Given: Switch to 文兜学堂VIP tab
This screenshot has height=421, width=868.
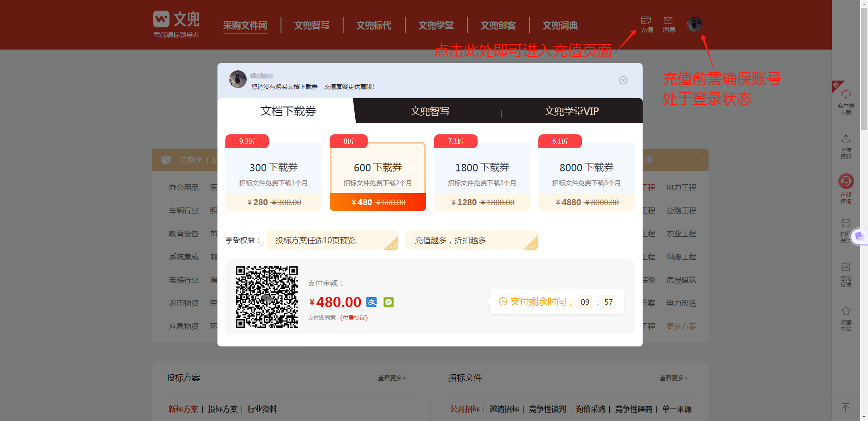Looking at the screenshot, I should [572, 111].
